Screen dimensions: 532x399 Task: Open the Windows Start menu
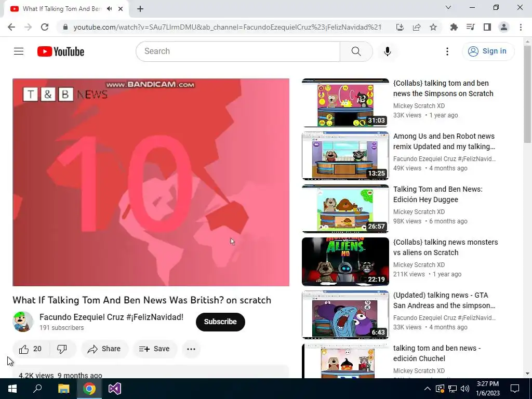click(12, 389)
